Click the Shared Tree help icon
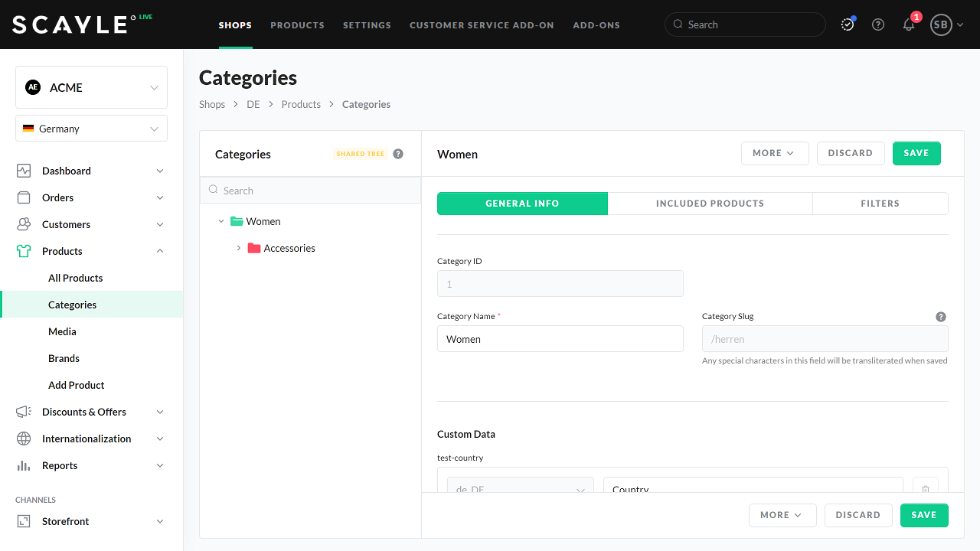This screenshot has height=551, width=980. click(398, 154)
